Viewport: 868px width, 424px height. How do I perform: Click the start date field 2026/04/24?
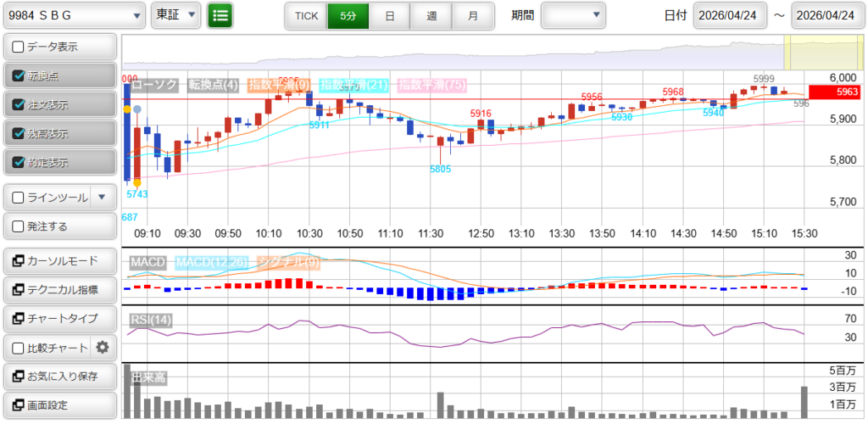pyautogui.click(x=729, y=15)
